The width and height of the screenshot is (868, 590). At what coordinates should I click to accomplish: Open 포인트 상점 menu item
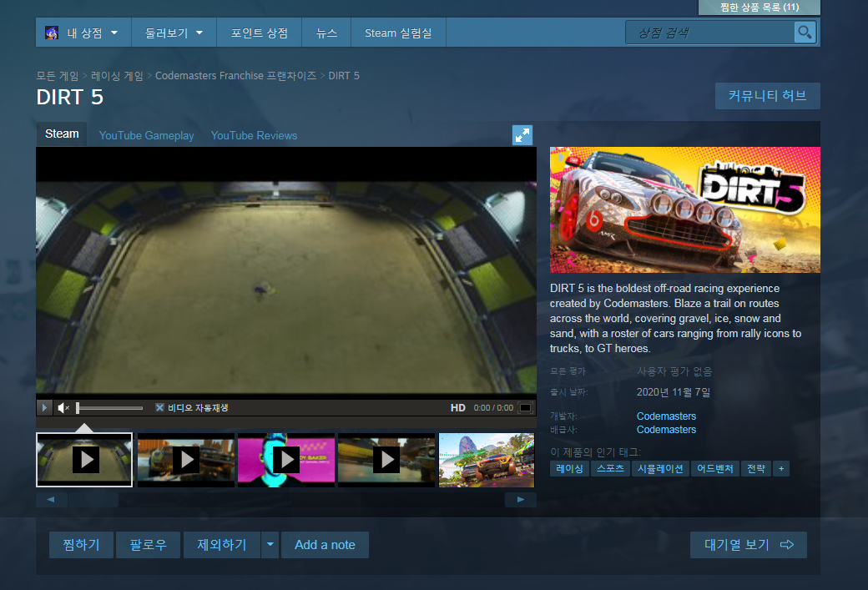coord(259,33)
